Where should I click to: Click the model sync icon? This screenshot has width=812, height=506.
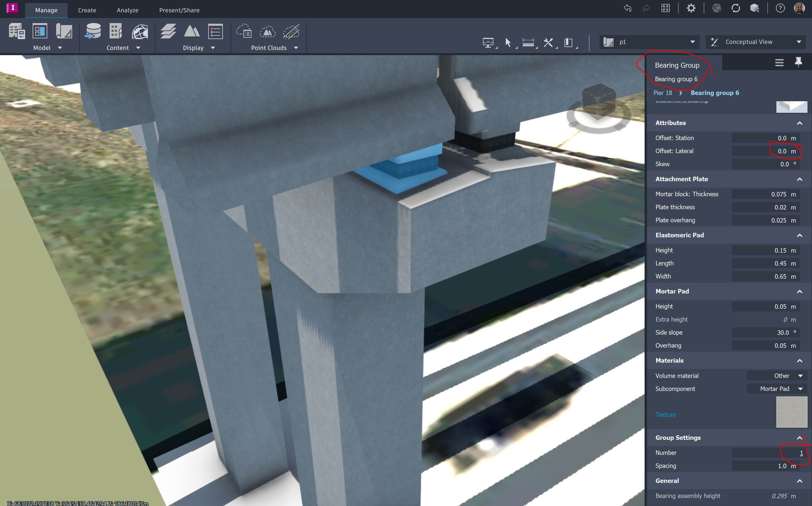click(x=735, y=8)
